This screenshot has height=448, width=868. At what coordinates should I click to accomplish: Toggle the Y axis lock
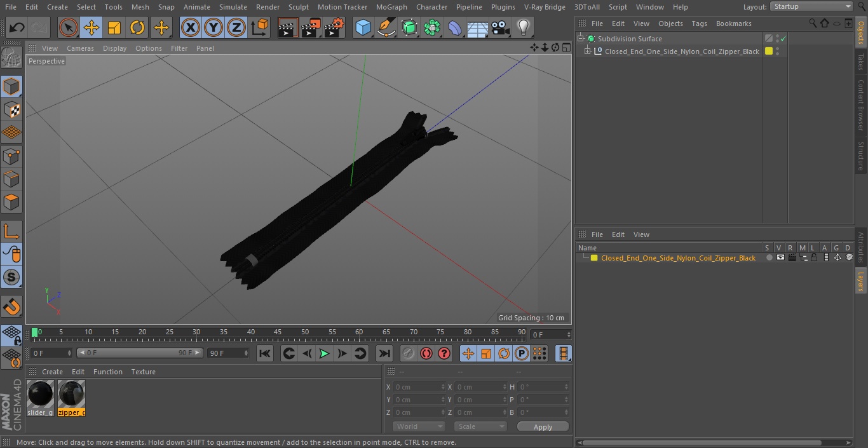[214, 27]
